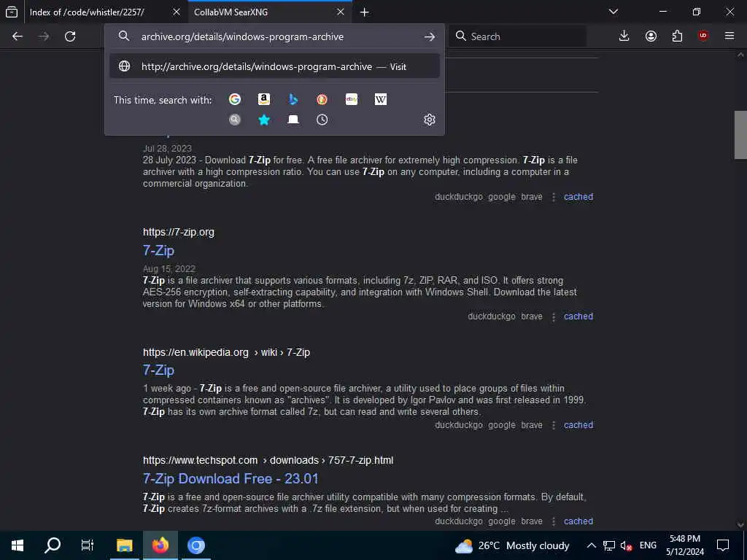Open search settings gear in dropdown
This screenshot has width=747, height=560.
coord(429,120)
